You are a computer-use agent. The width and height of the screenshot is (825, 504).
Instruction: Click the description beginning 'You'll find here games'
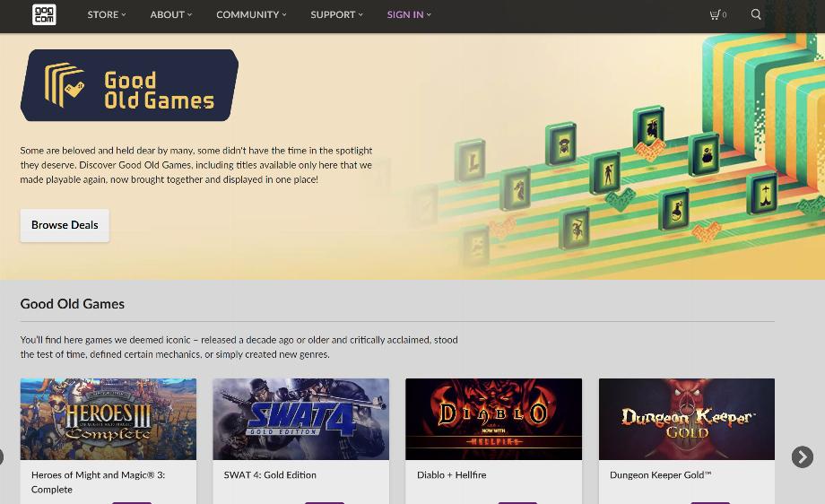(239, 347)
